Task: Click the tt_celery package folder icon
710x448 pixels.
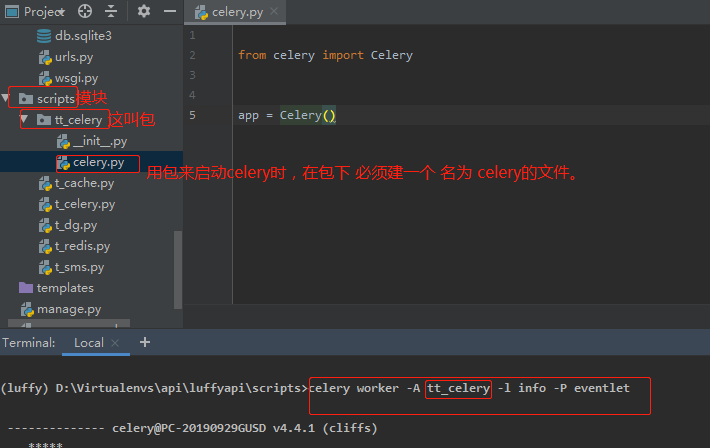Action: pos(43,120)
